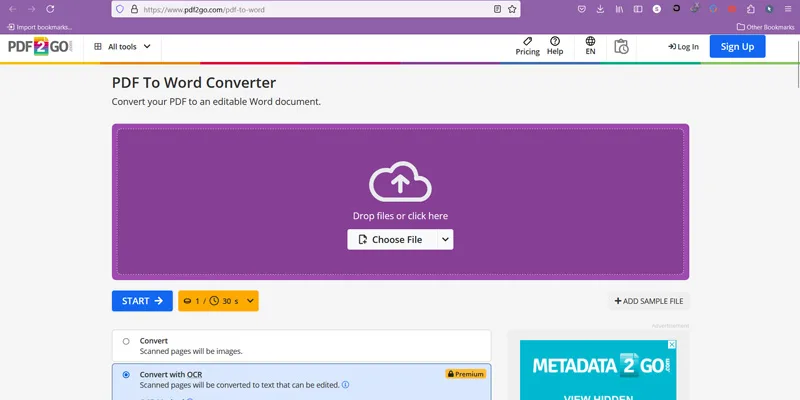Select the Convert radio option
Image resolution: width=800 pixels, height=400 pixels.
(x=126, y=341)
